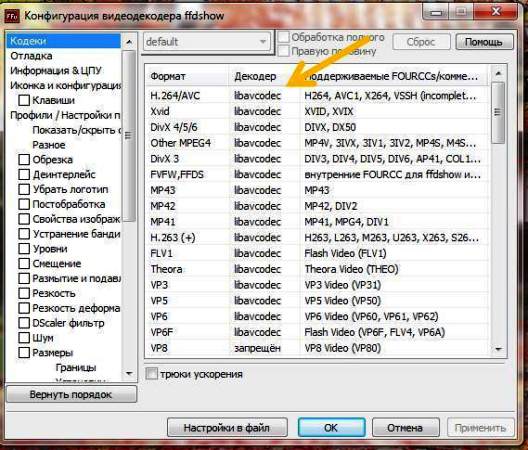Change decoder for the H.264/AVC row

tap(258, 96)
